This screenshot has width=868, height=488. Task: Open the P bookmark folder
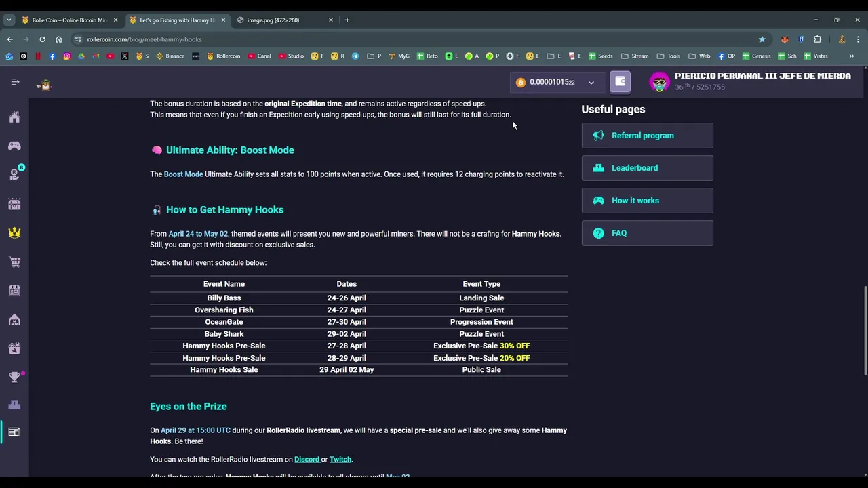[374, 56]
